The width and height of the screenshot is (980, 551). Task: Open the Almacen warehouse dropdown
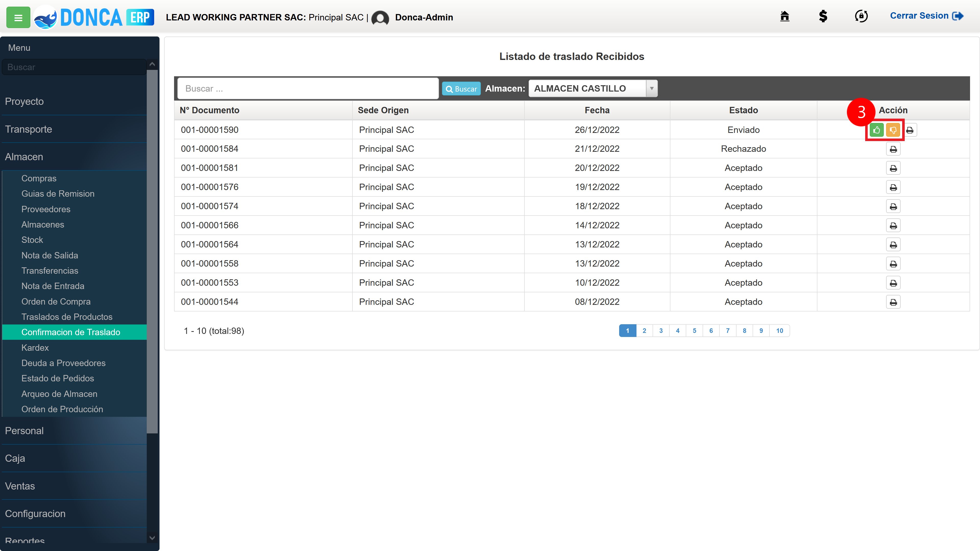593,89
